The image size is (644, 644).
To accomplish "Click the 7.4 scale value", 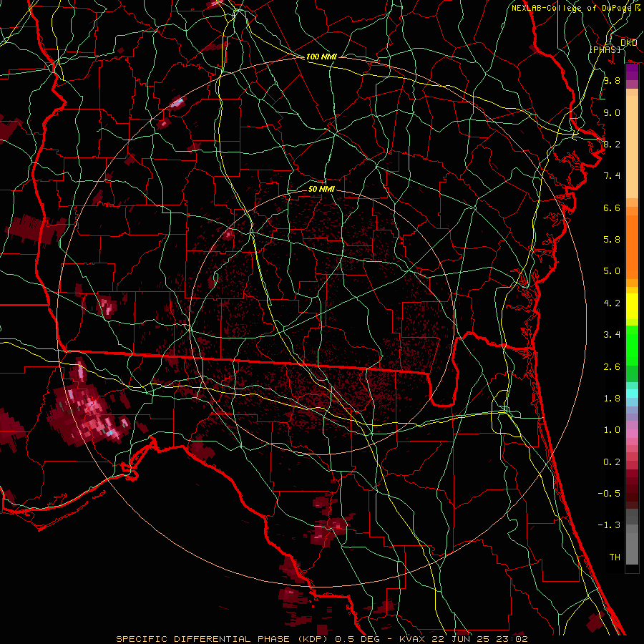I will pos(612,176).
